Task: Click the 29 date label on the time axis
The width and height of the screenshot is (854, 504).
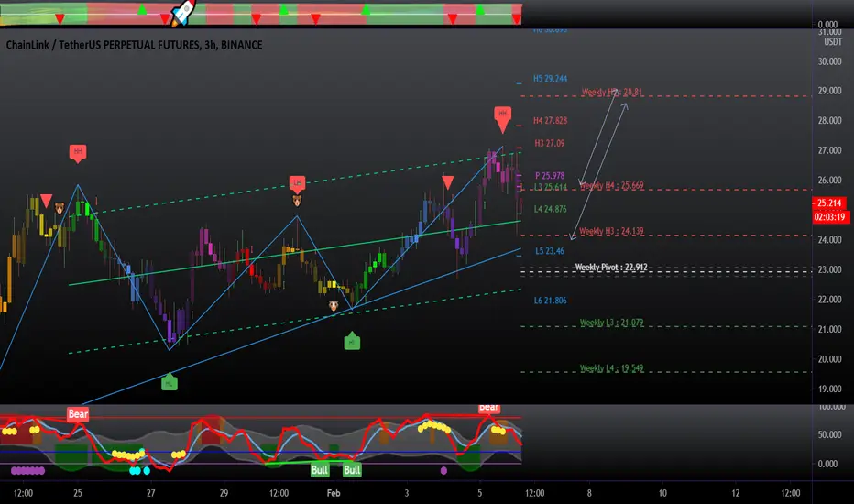Action: (224, 493)
